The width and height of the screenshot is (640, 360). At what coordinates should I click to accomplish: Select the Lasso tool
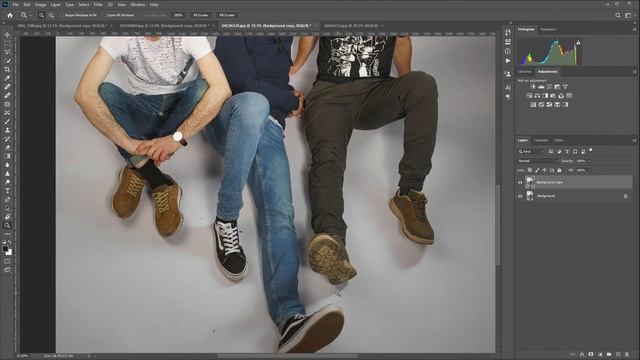point(7,52)
